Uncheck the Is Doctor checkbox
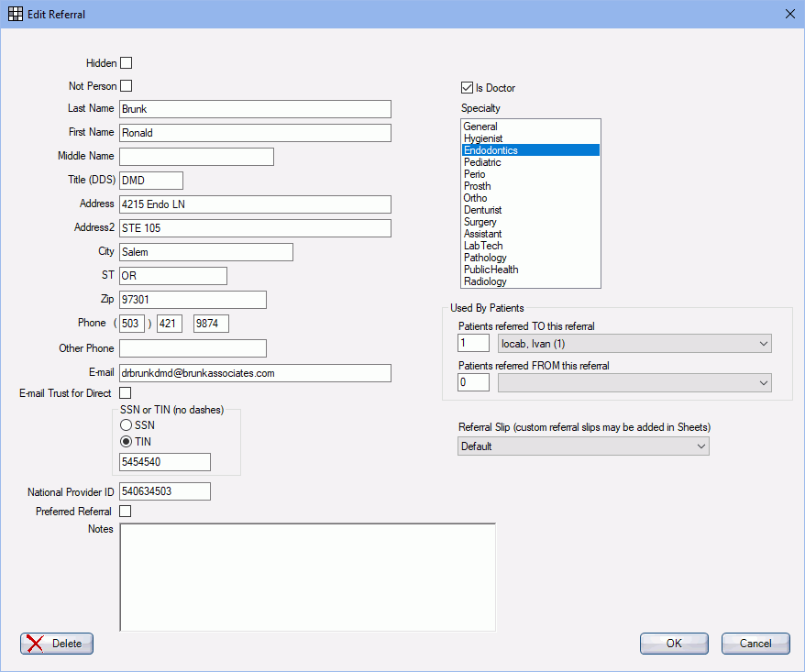 467,88
